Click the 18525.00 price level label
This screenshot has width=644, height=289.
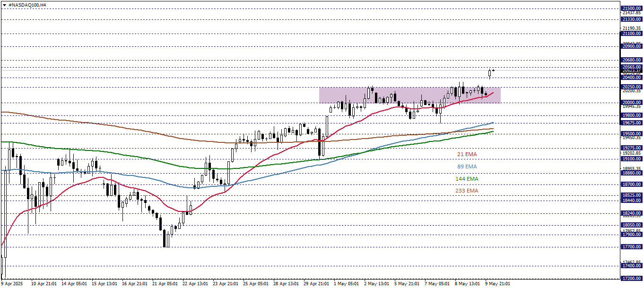coord(632,195)
